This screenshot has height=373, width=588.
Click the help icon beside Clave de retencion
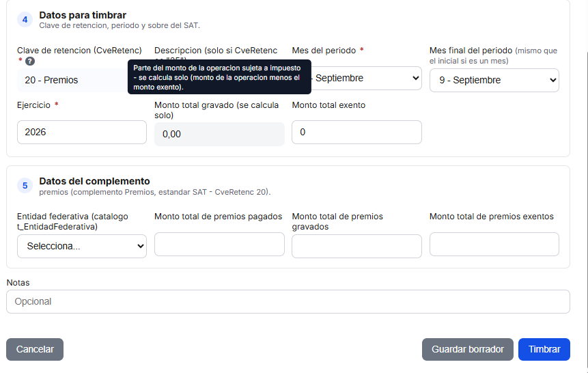tap(30, 61)
